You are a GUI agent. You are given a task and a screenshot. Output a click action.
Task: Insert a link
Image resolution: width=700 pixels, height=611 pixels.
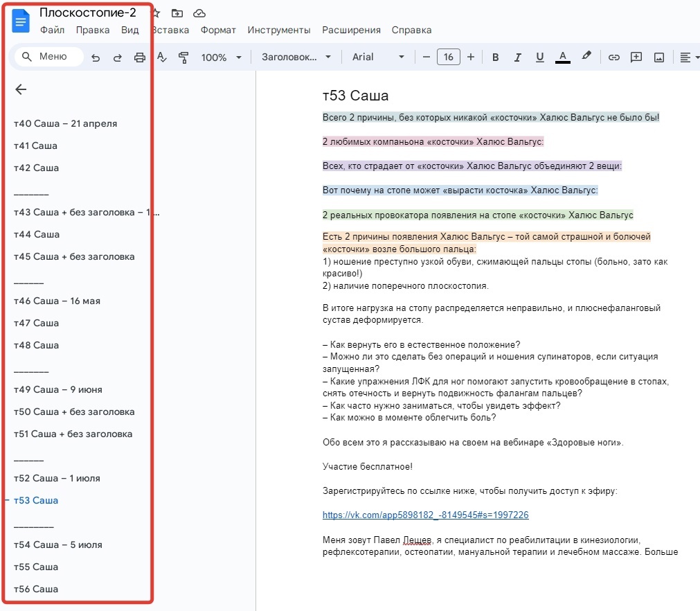614,57
